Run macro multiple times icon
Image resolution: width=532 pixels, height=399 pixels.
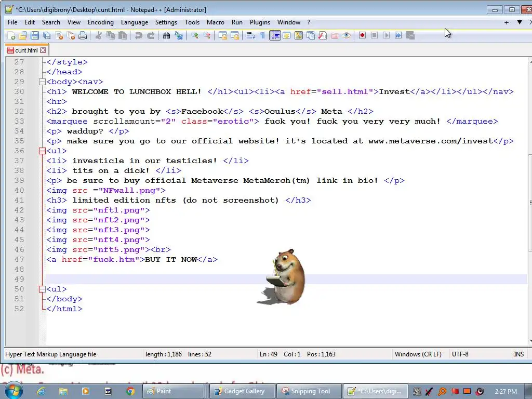[x=398, y=35]
